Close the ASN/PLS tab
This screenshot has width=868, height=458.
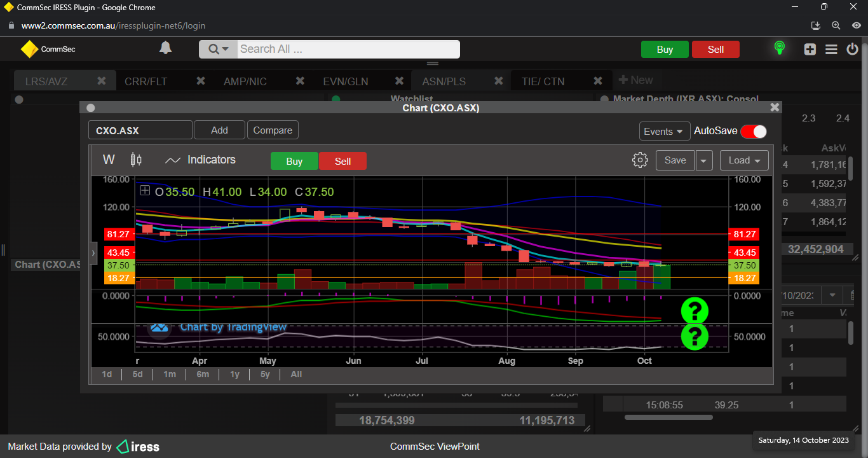(499, 81)
